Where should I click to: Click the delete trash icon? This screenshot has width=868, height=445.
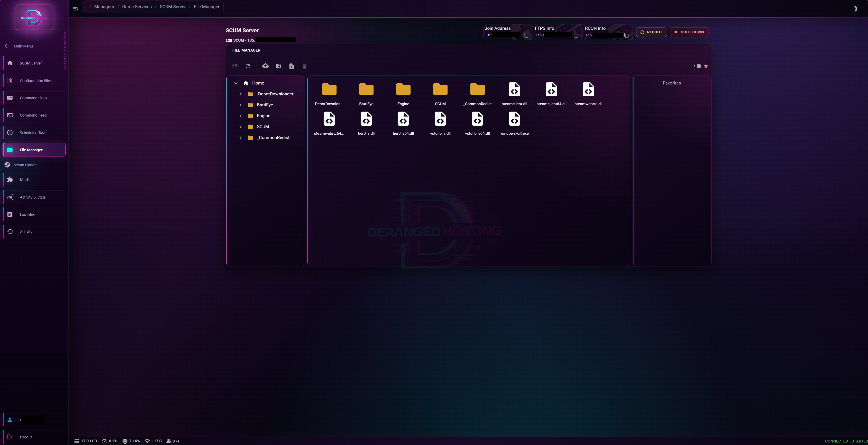point(304,66)
